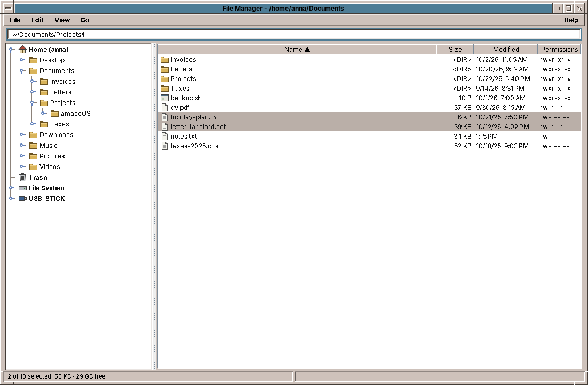Open the File menu

15,20
